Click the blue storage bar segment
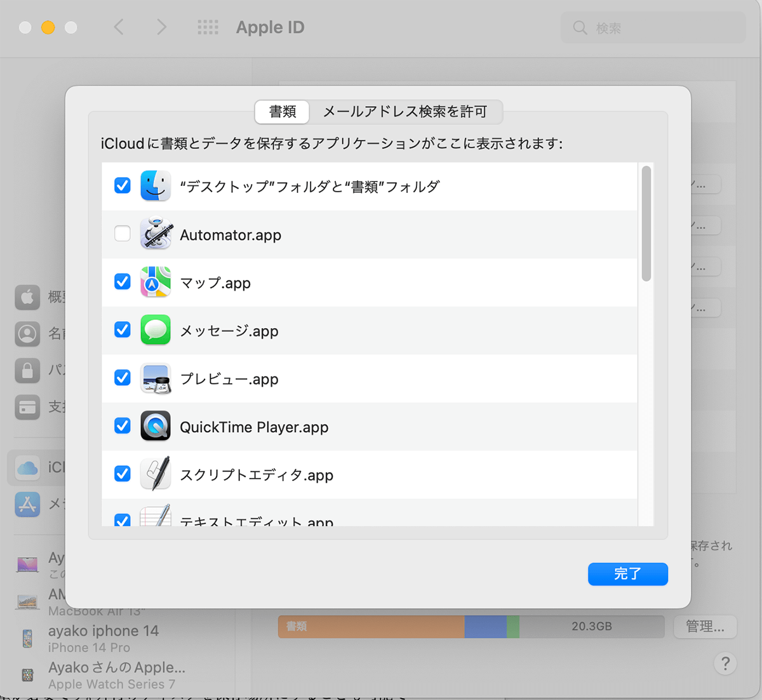 [x=486, y=626]
